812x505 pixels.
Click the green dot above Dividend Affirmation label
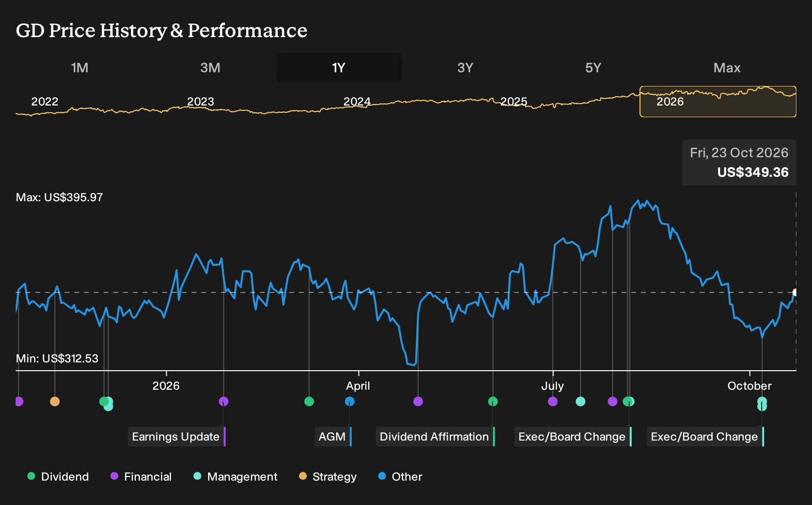pyautogui.click(x=492, y=401)
